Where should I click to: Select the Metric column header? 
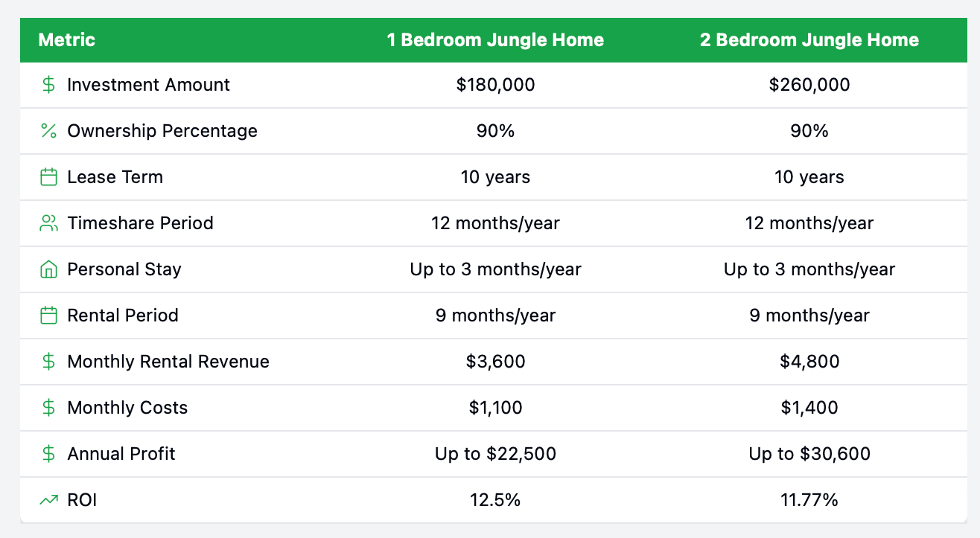tap(67, 40)
